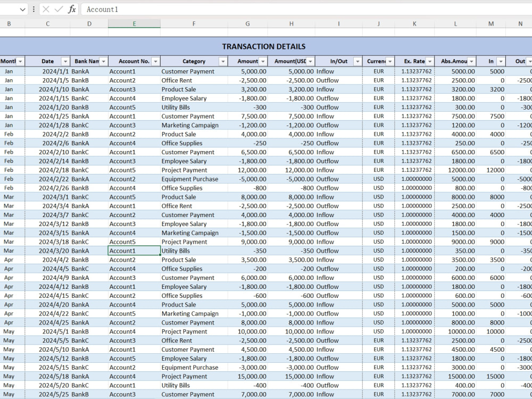This screenshot has width=532, height=399.
Task: Select the Office Rent cell dated 2024/1/5
Action: (194, 80)
